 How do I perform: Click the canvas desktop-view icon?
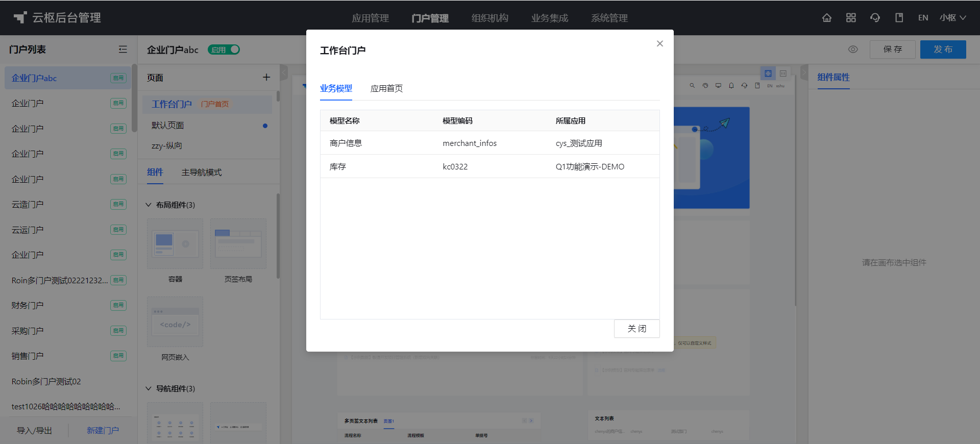click(768, 73)
